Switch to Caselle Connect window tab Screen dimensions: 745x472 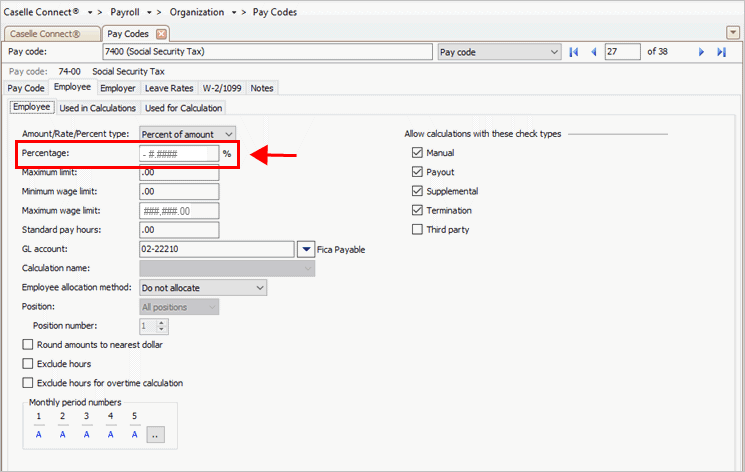click(x=51, y=34)
